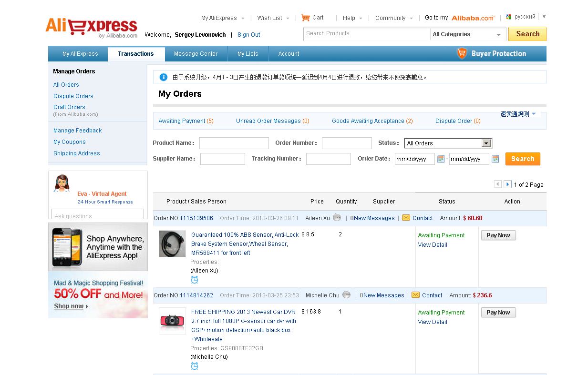Expand the Status All Orders dropdown

click(x=486, y=143)
